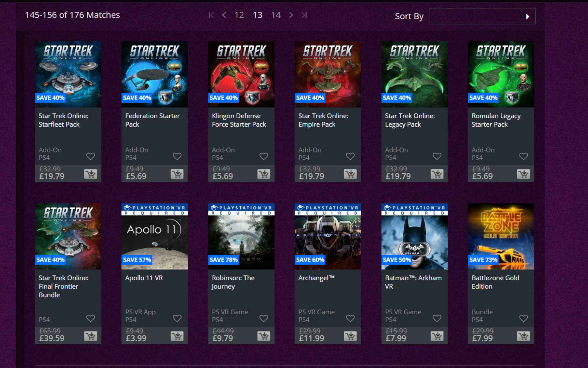This screenshot has height=368, width=588.
Task: Add Robinson: The Journey to cart
Action: click(264, 336)
